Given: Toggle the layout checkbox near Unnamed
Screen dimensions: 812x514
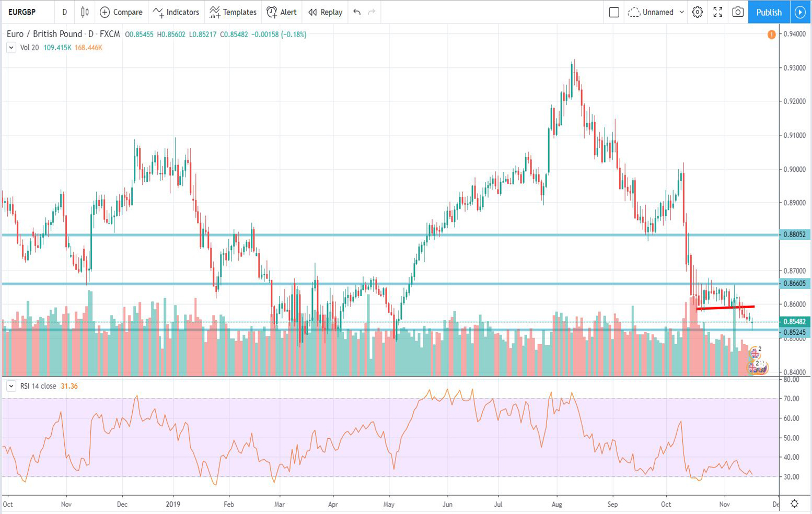Looking at the screenshot, I should [614, 12].
